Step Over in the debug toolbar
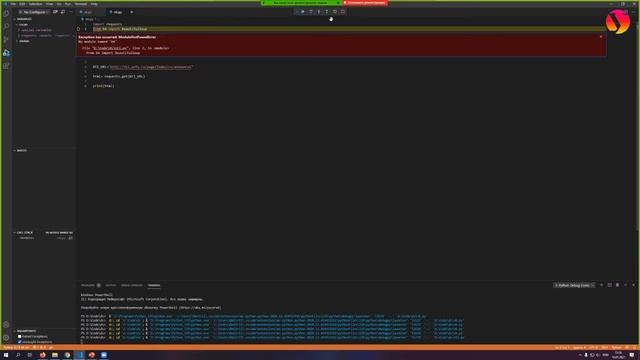Screen dimensions: 640x360 311,12
